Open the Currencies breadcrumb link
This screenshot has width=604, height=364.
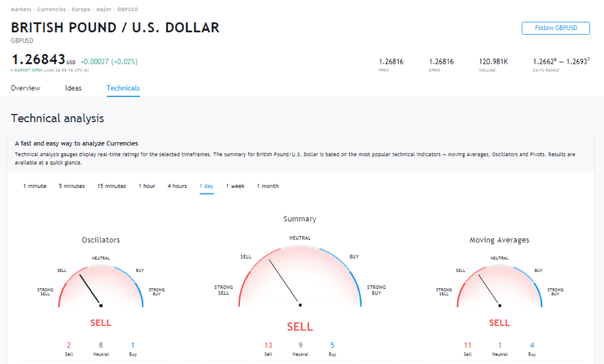point(51,10)
